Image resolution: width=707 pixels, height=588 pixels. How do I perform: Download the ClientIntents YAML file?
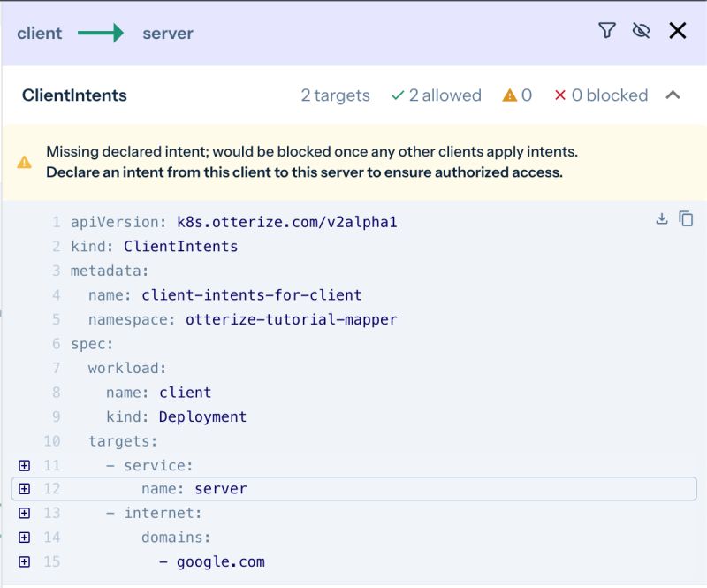661,218
